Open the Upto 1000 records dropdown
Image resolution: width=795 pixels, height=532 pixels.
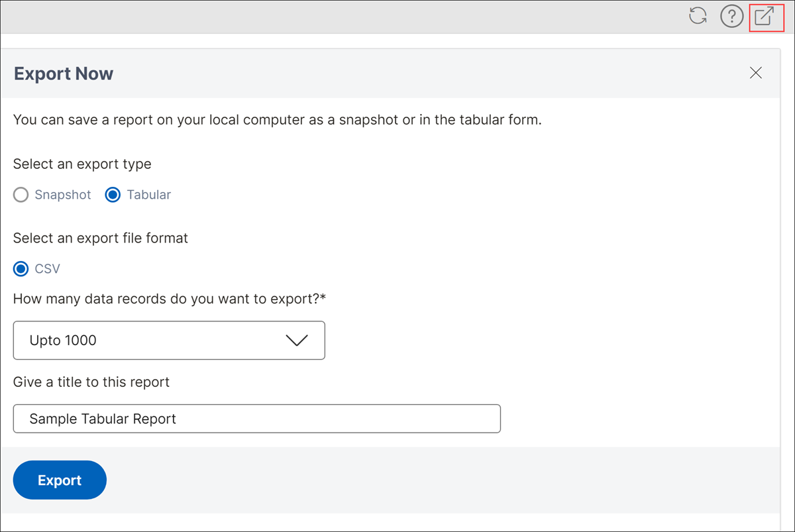(169, 341)
